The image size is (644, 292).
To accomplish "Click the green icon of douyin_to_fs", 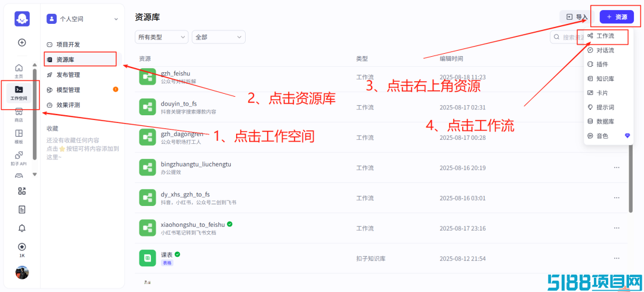I will 147,107.
